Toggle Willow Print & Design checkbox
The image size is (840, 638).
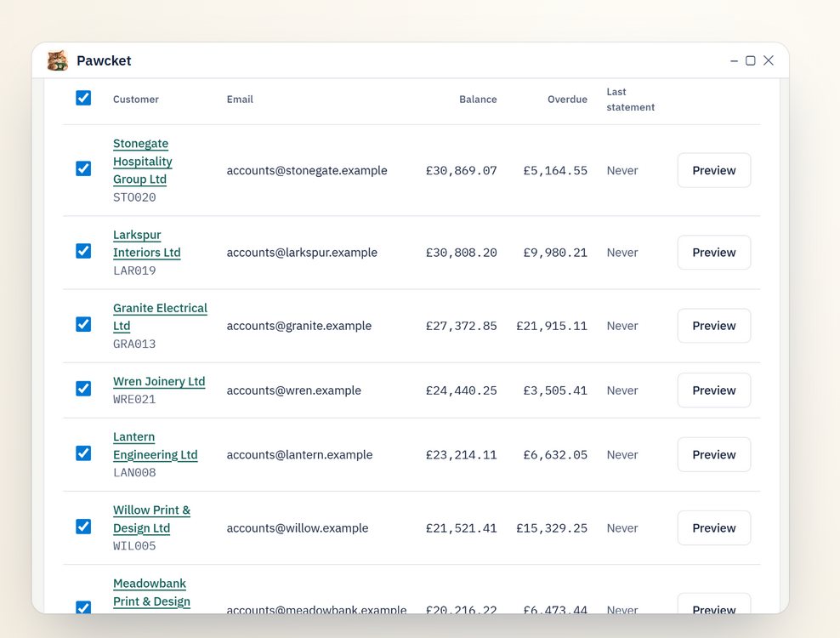tap(83, 527)
